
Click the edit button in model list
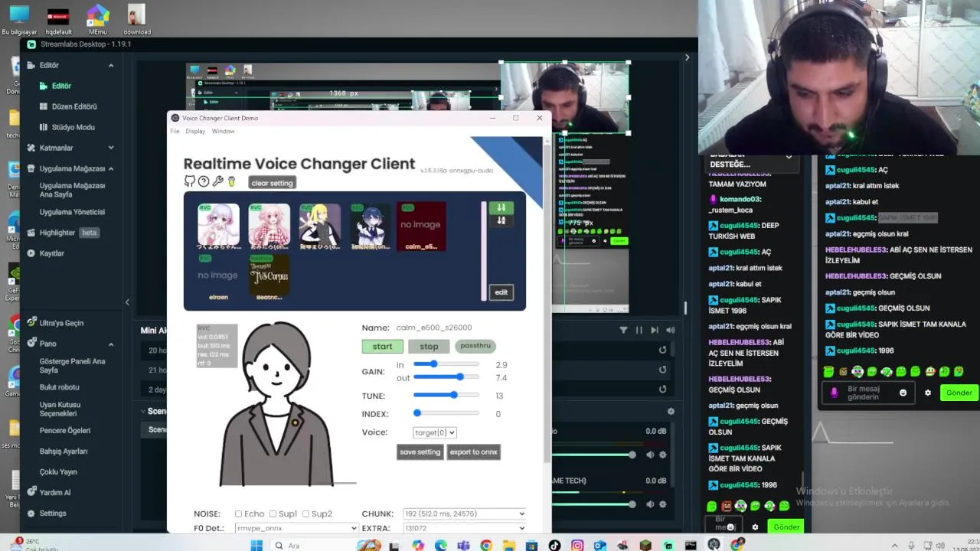click(501, 292)
